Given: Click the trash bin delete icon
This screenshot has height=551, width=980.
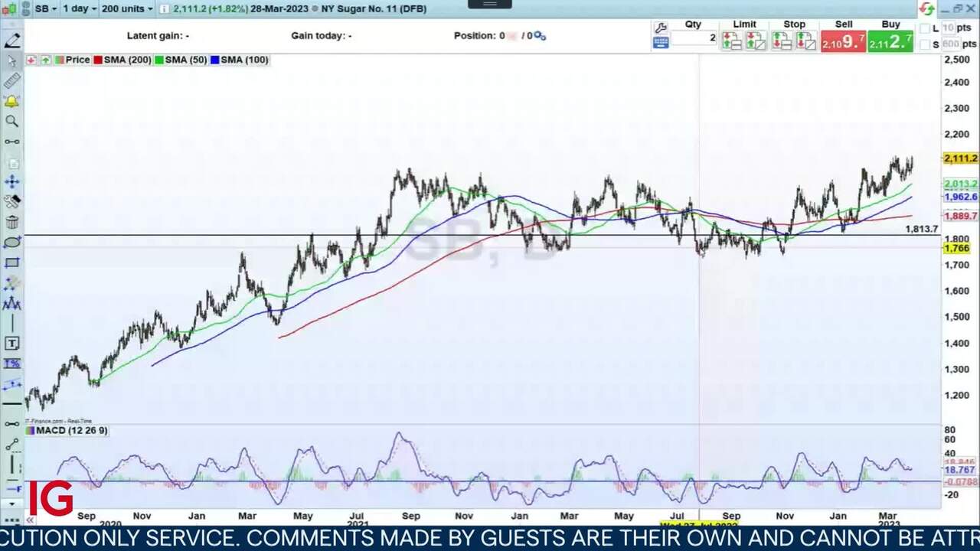Looking at the screenshot, I should coord(12,223).
